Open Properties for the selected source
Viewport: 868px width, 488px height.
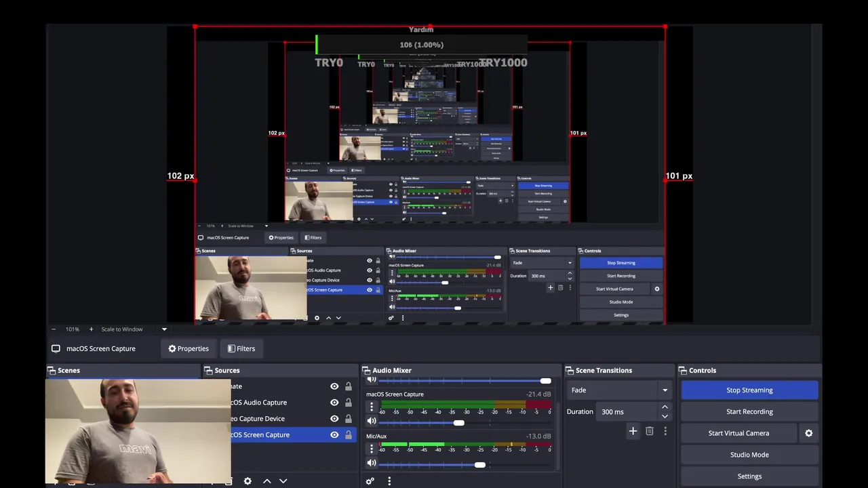point(189,348)
